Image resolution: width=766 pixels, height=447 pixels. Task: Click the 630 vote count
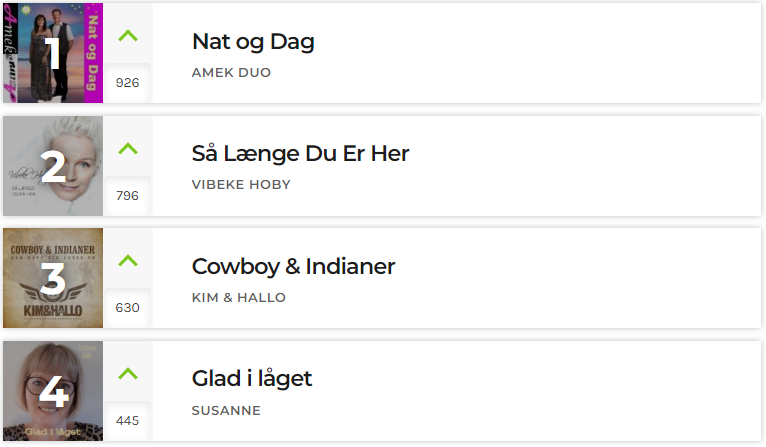click(x=128, y=308)
